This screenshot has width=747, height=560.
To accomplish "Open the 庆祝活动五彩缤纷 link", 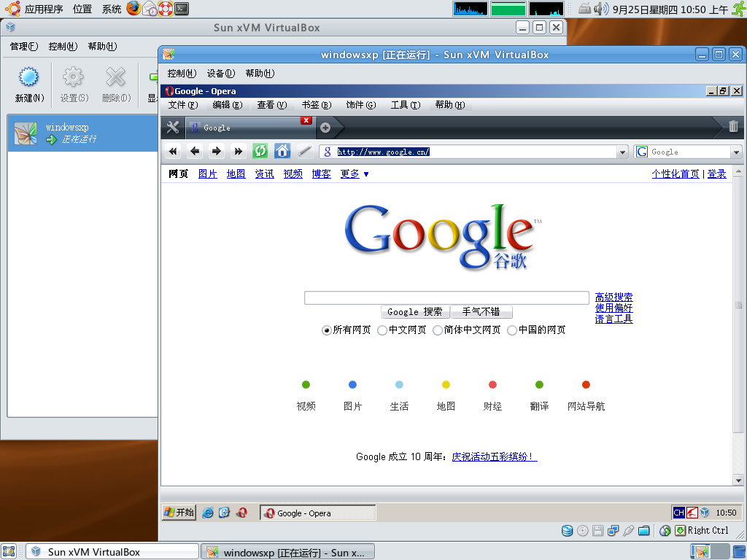I will point(495,456).
